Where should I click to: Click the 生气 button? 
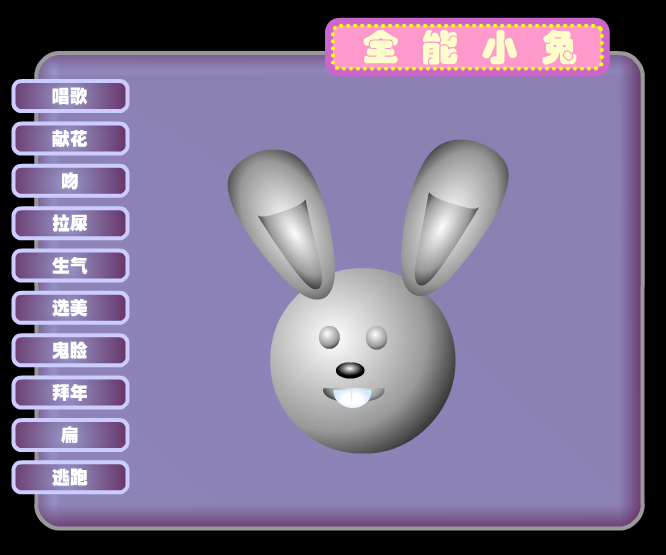point(70,265)
